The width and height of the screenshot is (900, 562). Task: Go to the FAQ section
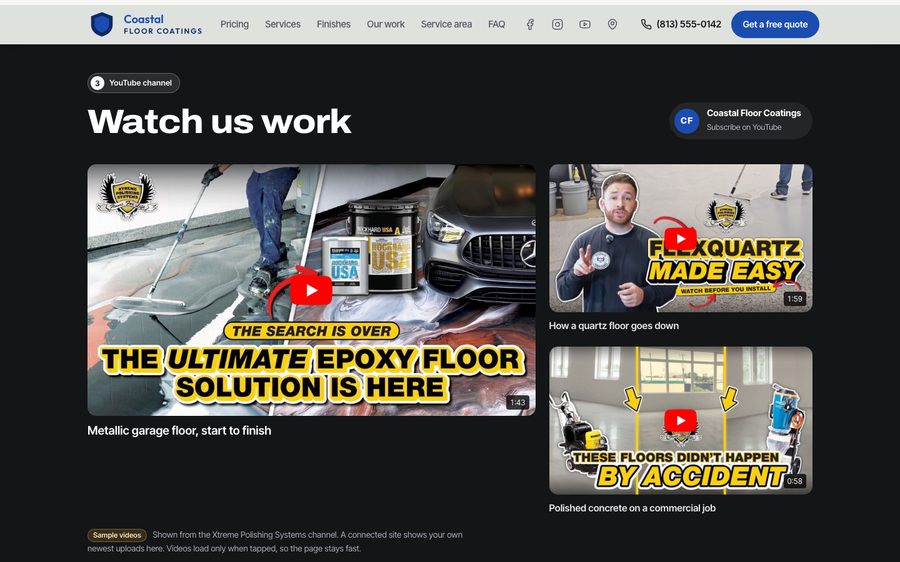point(496,24)
